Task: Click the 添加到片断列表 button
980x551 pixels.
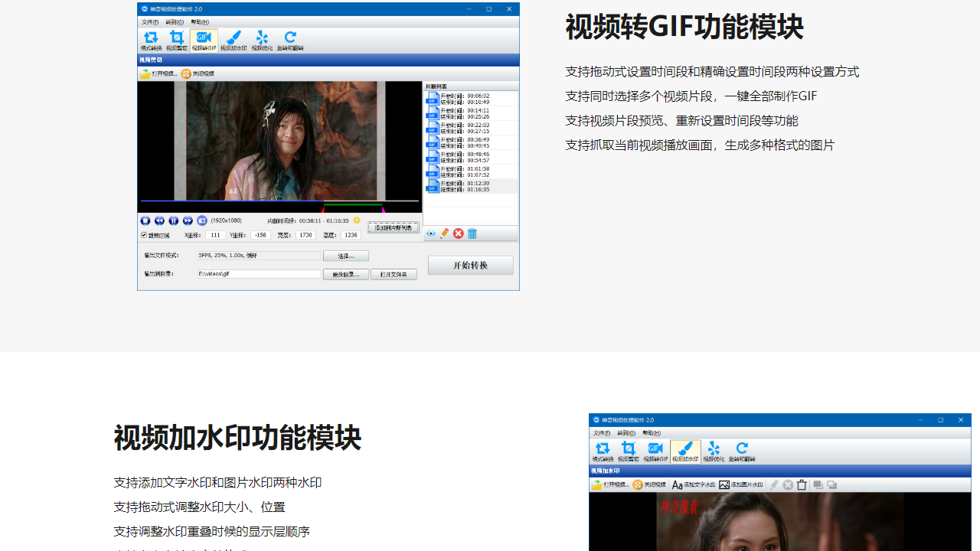Action: click(x=394, y=228)
